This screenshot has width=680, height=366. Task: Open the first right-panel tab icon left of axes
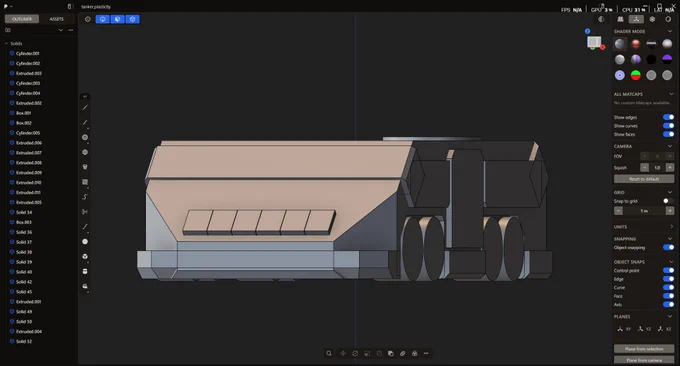[621, 19]
